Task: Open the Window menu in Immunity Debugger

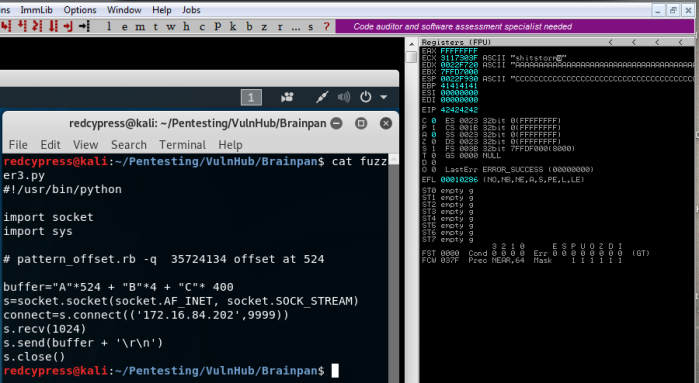Action: click(x=124, y=9)
